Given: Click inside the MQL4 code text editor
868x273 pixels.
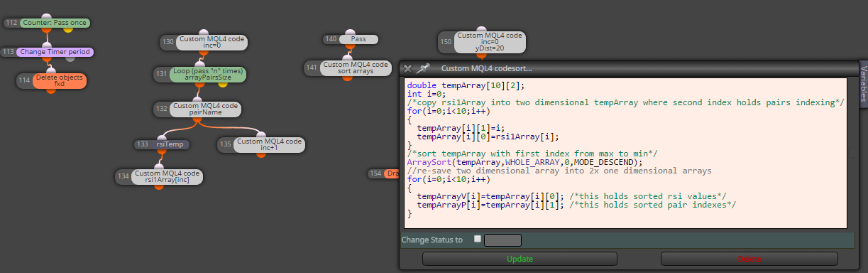Looking at the screenshot, I should 625,153.
